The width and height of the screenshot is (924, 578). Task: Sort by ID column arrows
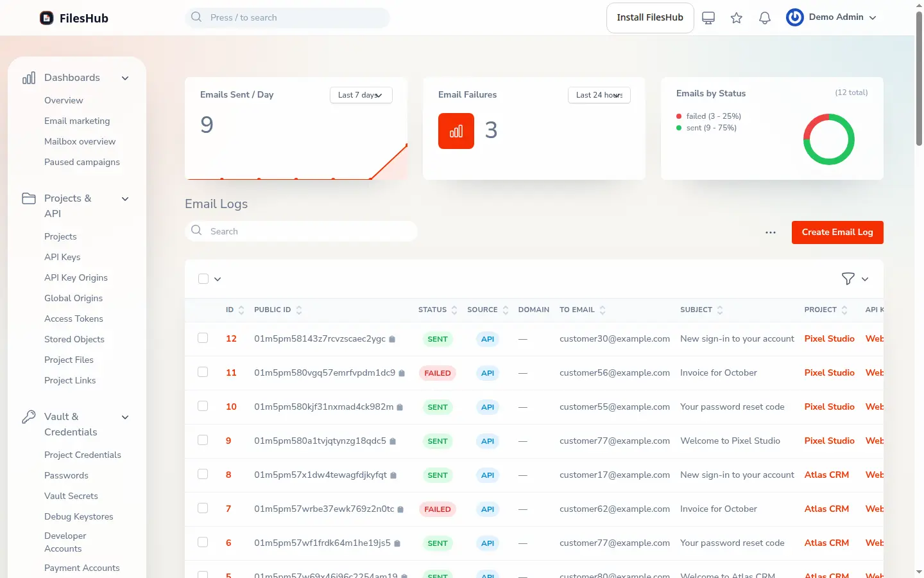[x=241, y=310]
